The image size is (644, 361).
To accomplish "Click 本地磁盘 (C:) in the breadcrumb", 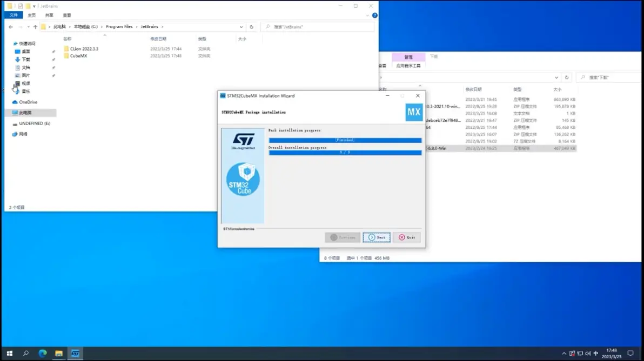I will click(86, 26).
